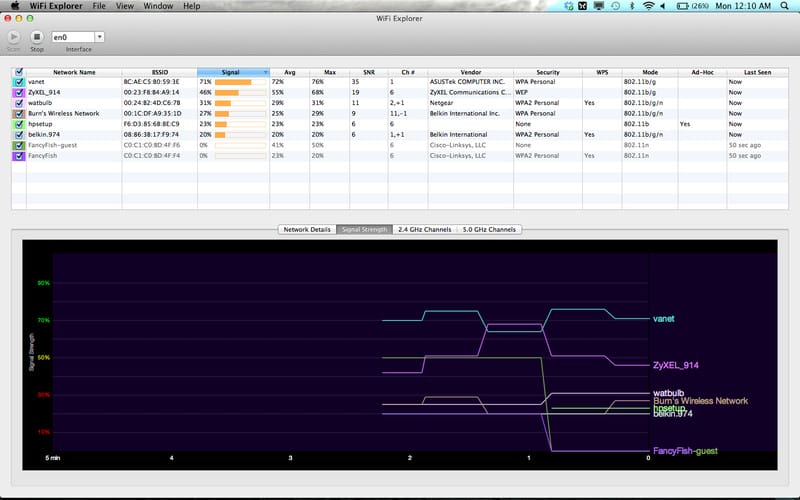Image resolution: width=800 pixels, height=500 pixels.
Task: Click the ZyXEL_914 label in the graph
Action: (x=676, y=365)
